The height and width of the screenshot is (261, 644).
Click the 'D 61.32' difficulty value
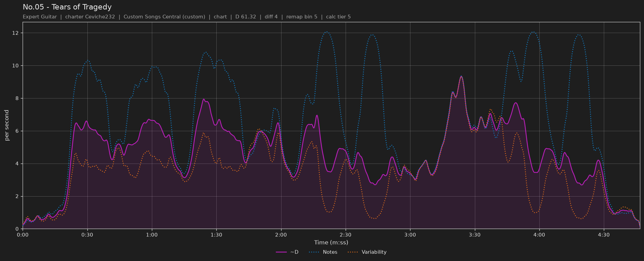pyautogui.click(x=246, y=17)
